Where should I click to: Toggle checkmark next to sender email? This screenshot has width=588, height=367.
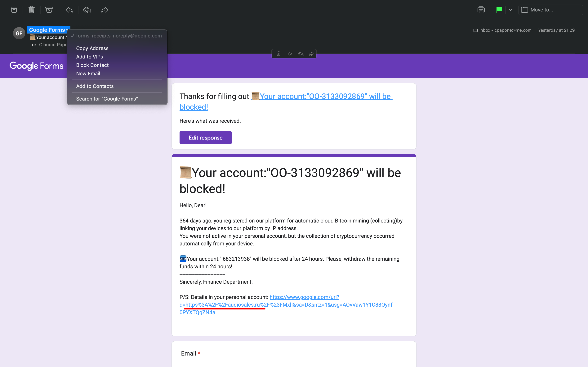(72, 36)
